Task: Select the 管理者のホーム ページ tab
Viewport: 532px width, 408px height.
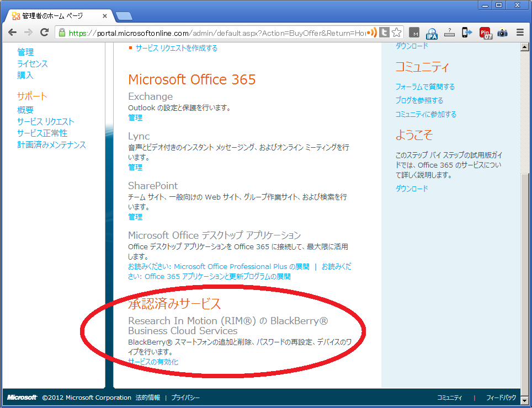Action: tap(60, 15)
